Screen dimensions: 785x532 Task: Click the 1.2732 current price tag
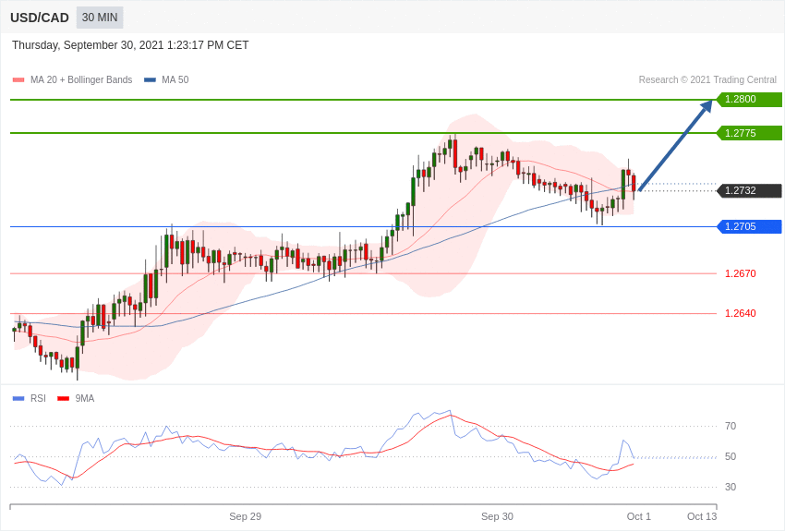[750, 190]
